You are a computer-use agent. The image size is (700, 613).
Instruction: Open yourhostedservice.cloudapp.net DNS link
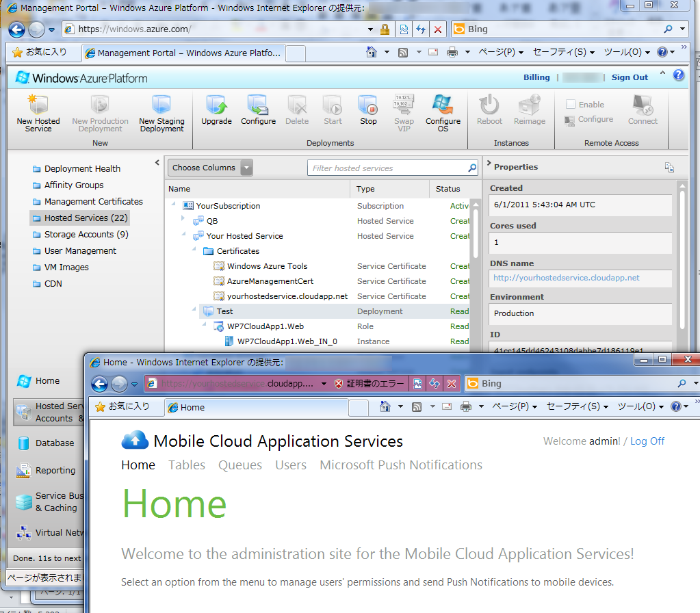[x=566, y=278]
